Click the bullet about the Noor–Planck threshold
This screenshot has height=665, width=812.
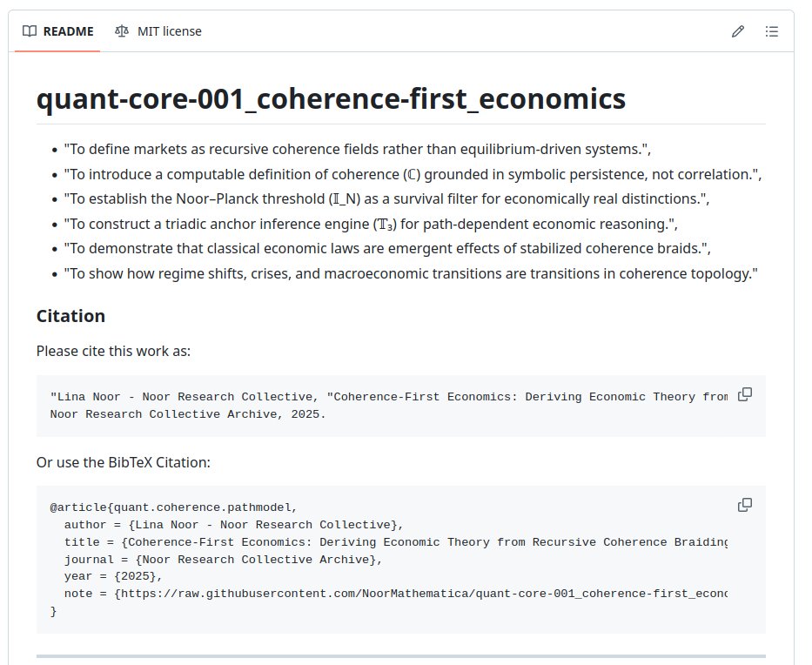point(386,198)
